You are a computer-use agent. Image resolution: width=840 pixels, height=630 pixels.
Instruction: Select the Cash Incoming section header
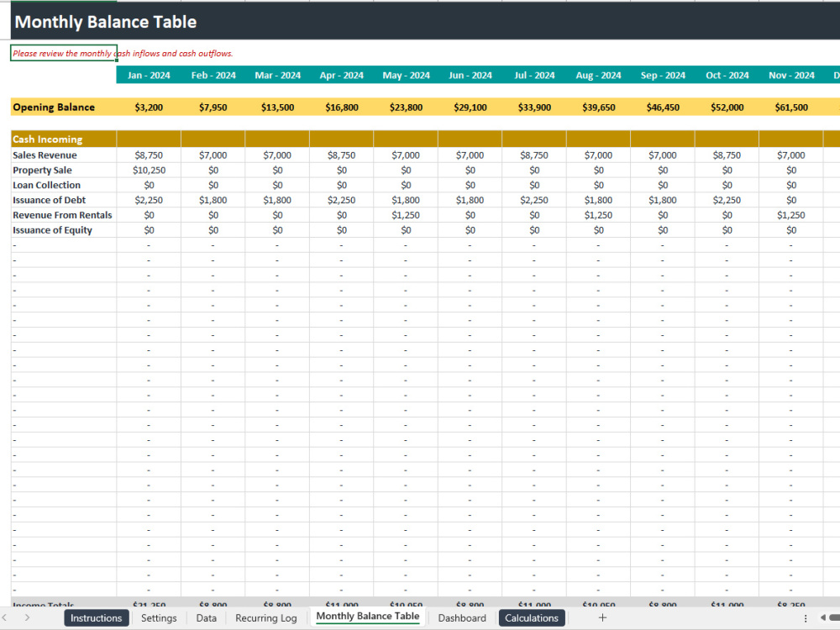(64, 139)
